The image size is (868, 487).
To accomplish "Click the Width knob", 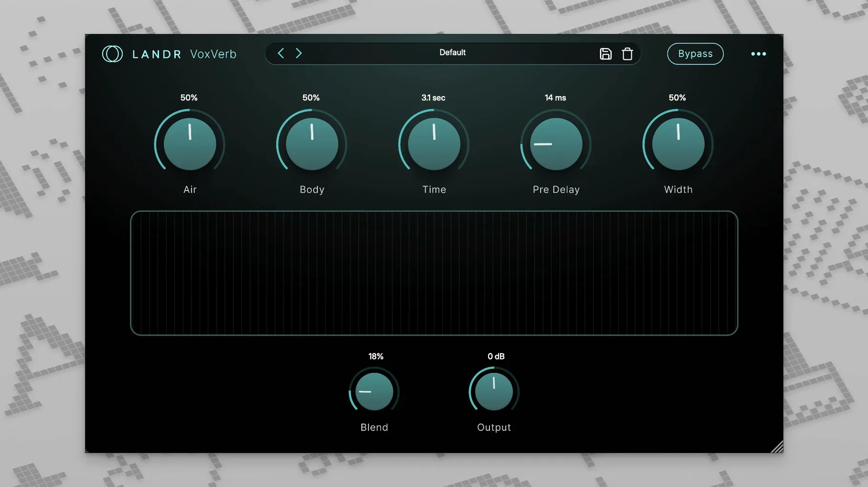I will click(x=678, y=144).
